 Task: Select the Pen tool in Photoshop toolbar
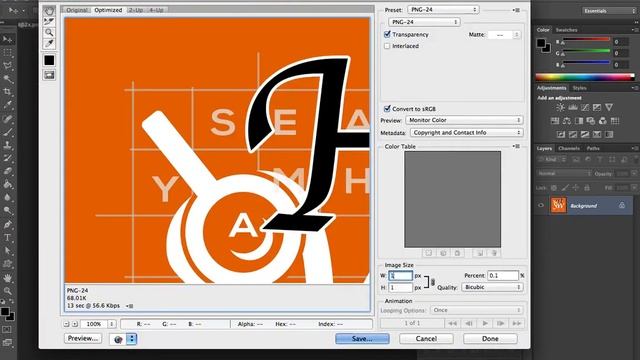point(7,224)
